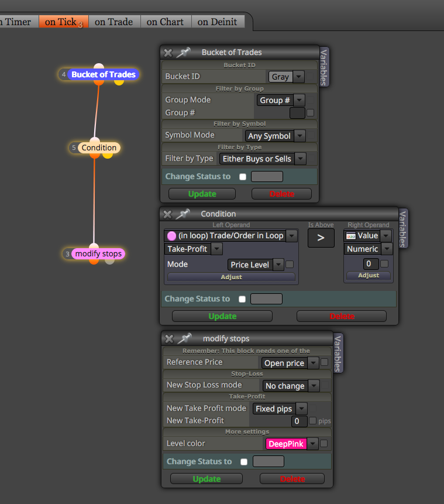This screenshot has width=444, height=504.
Task: Toggle checkbox beside New Take-Profit pips
Action: 312,421
